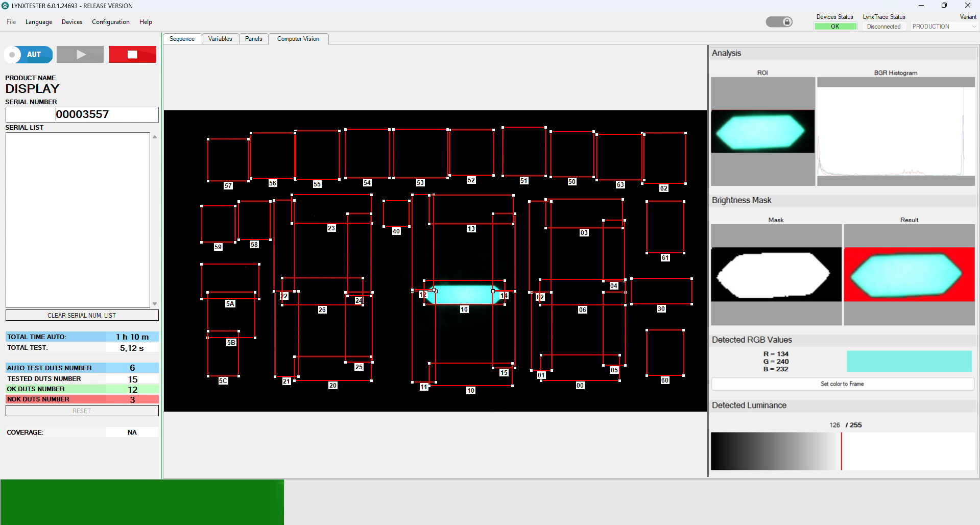The height and width of the screenshot is (525, 980).
Task: Toggle the AUT mode switch
Action: coord(29,55)
